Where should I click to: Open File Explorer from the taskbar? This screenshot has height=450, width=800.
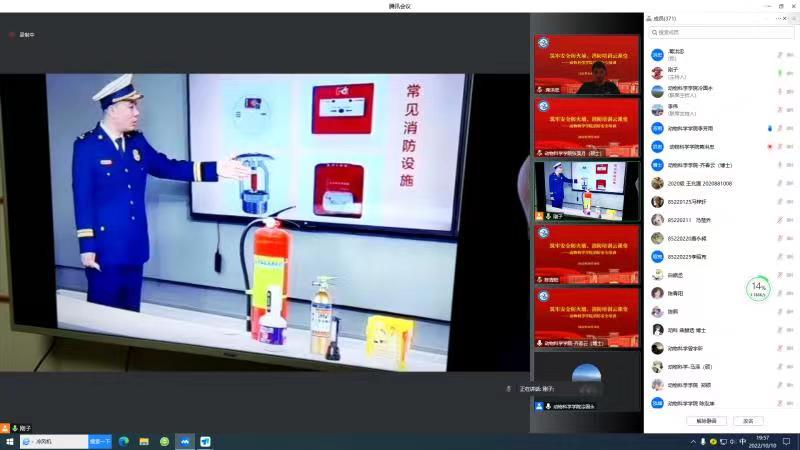pos(144,441)
